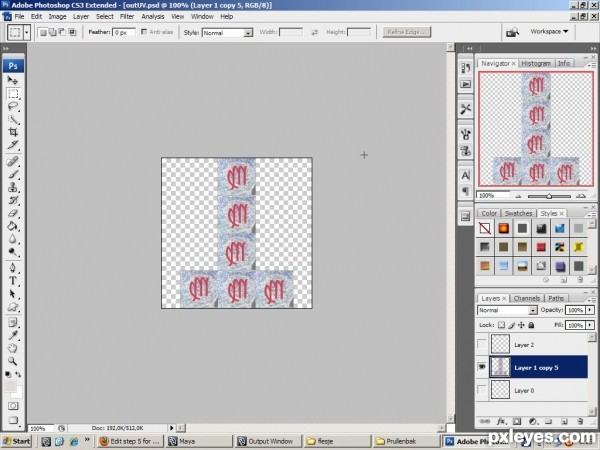Select the History Brush tool
This screenshot has width=600, height=450.
coord(13,200)
